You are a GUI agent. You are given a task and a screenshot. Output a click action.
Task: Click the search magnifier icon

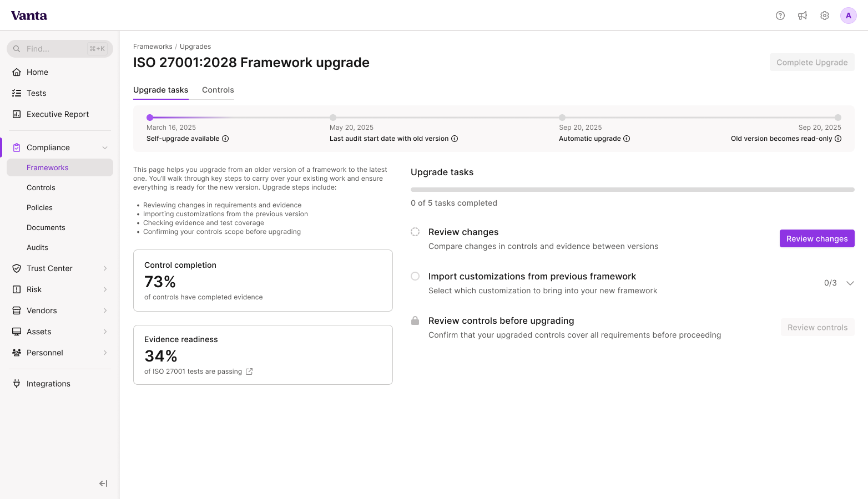coord(17,49)
